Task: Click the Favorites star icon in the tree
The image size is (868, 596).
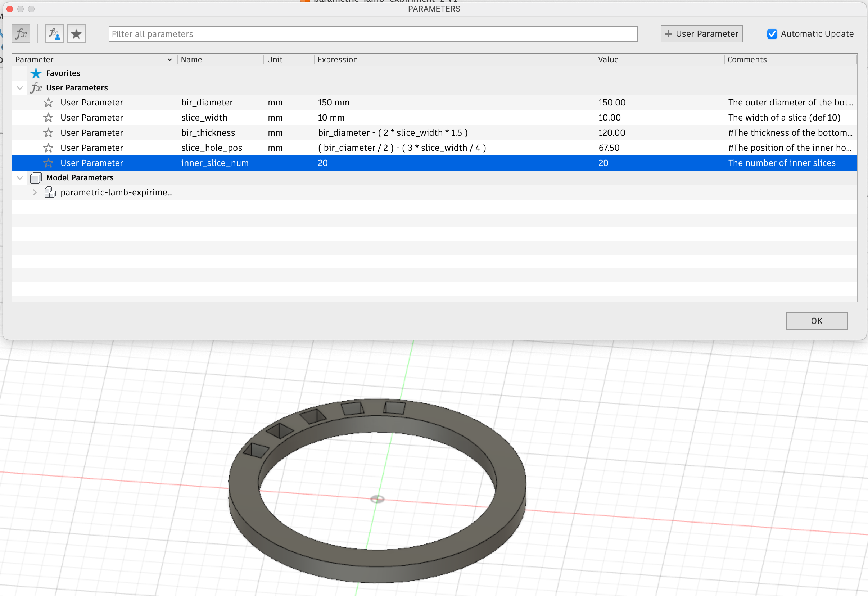Action: (36, 73)
